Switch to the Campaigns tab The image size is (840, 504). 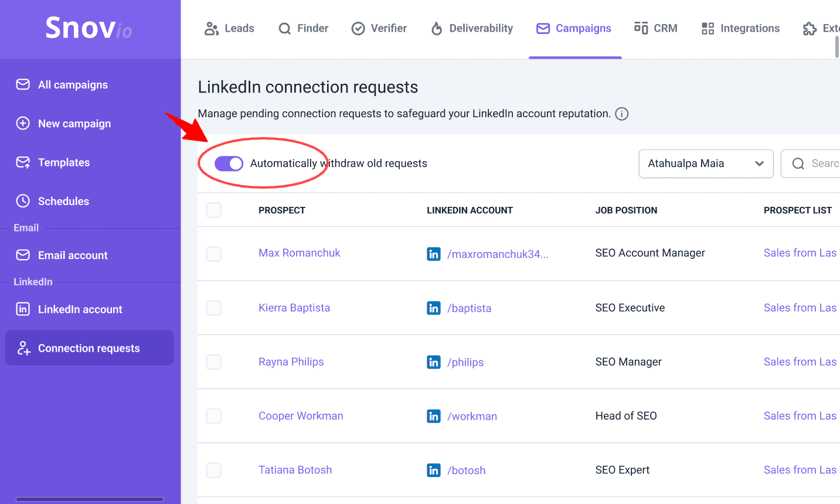click(x=574, y=28)
